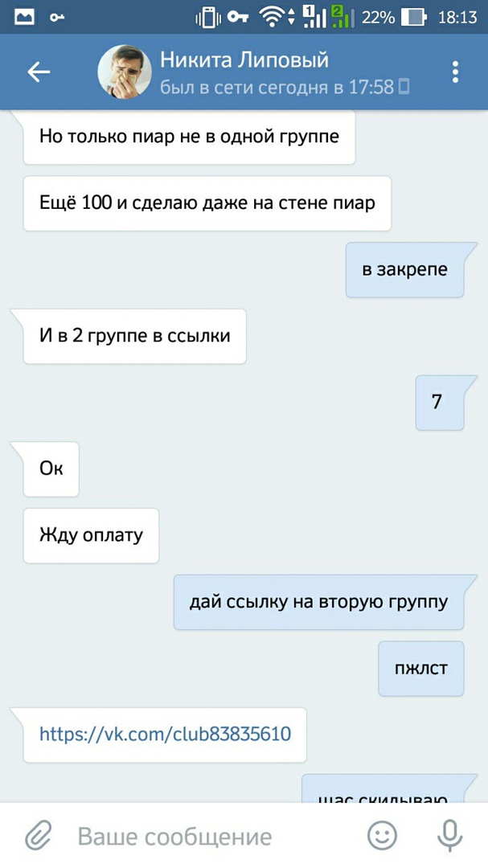This screenshot has width=488, height=868.
Task: Tap the vibrate mode status icon
Action: [x=207, y=18]
